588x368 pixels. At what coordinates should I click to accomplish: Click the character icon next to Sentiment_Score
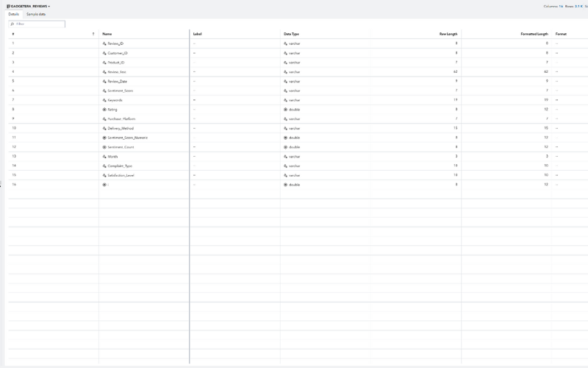[104, 91]
